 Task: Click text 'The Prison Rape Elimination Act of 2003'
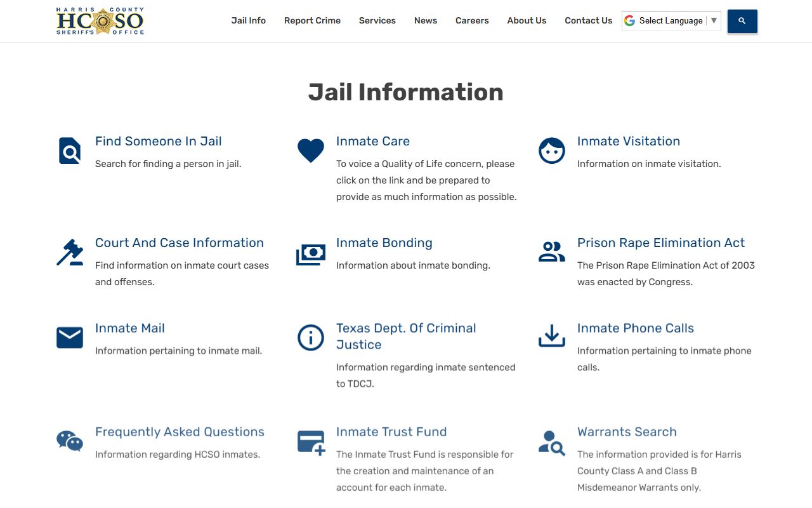(666, 265)
